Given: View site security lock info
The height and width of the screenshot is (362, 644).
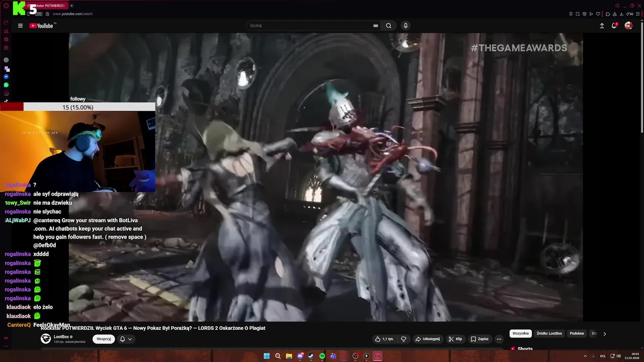Looking at the screenshot, I should point(46,14).
